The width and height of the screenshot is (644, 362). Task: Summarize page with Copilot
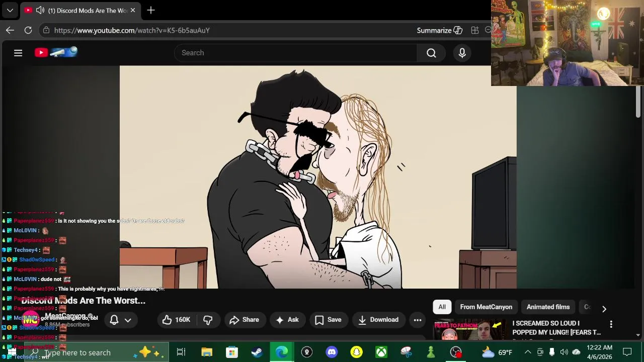[x=439, y=30]
